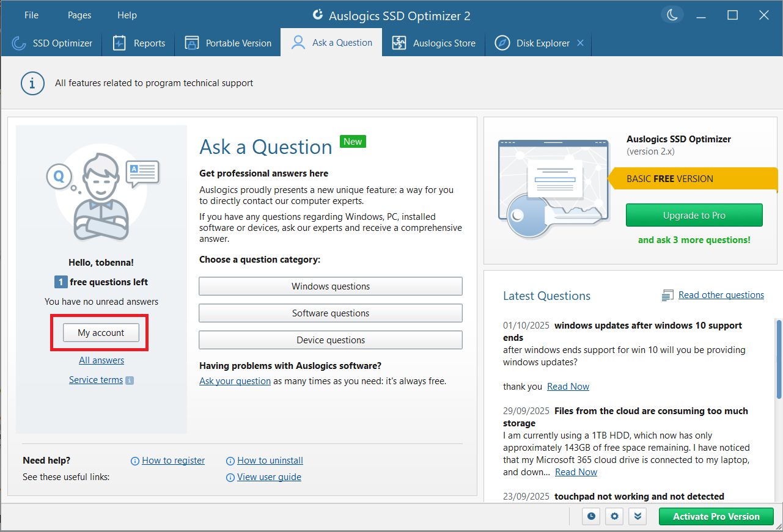
Task: Click the Latest Questions scrollbar
Action: tap(779, 359)
